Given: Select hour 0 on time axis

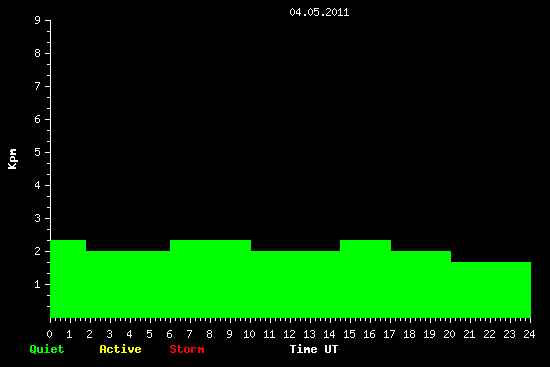Looking at the screenshot, I should pos(49,334).
